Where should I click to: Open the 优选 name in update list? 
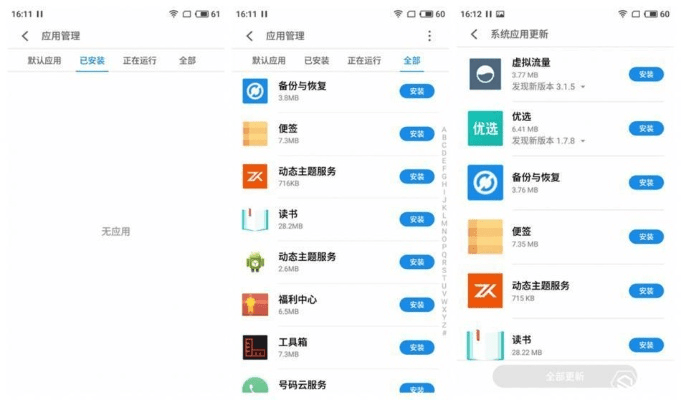tap(521, 116)
